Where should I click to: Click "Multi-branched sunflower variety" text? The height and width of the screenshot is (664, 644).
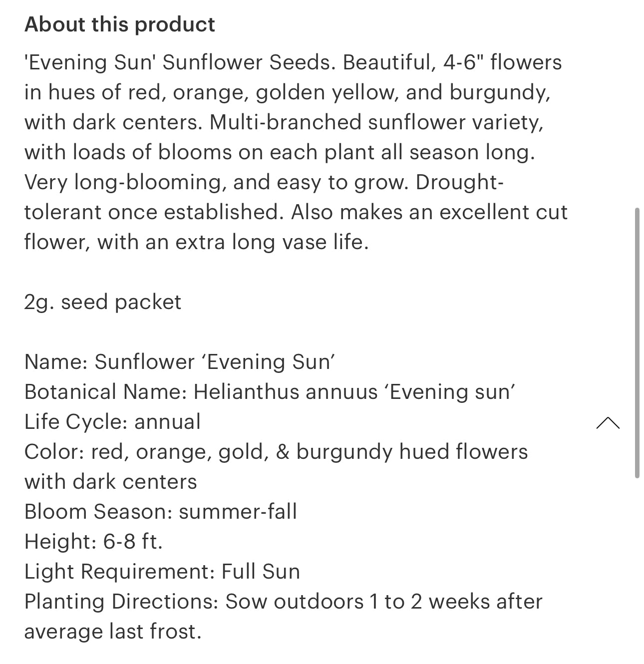point(376,122)
